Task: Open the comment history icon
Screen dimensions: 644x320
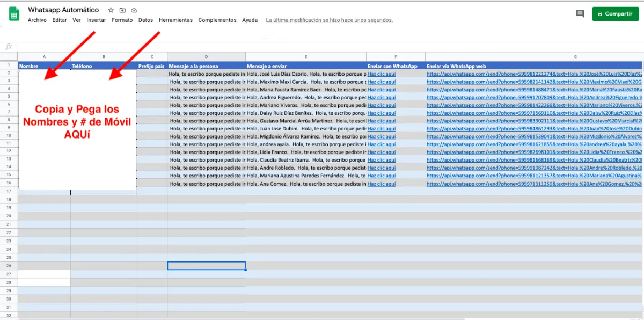Action: pyautogui.click(x=580, y=14)
